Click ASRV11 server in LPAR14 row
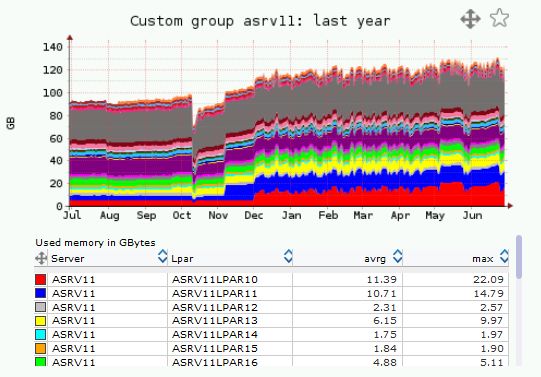This screenshot has height=377, width=541. (x=73, y=335)
